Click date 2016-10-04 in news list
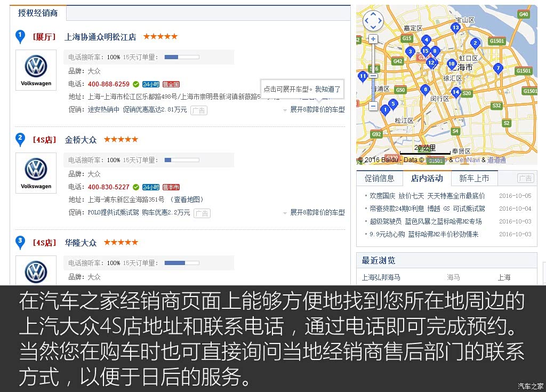 [516, 209]
